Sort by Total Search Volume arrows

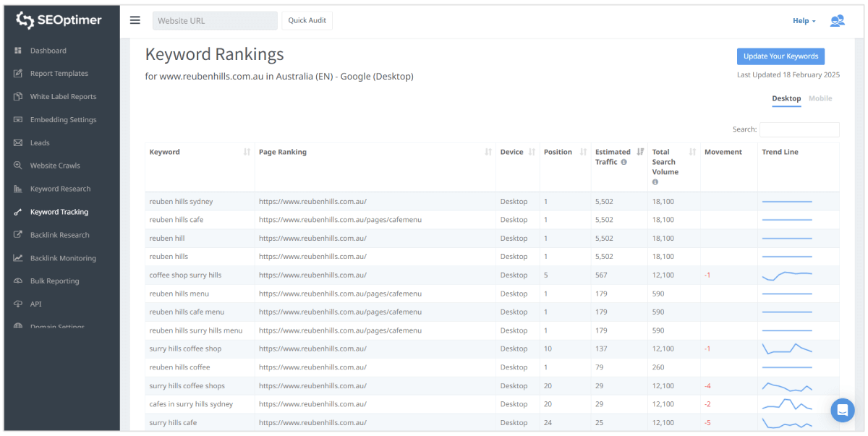692,152
